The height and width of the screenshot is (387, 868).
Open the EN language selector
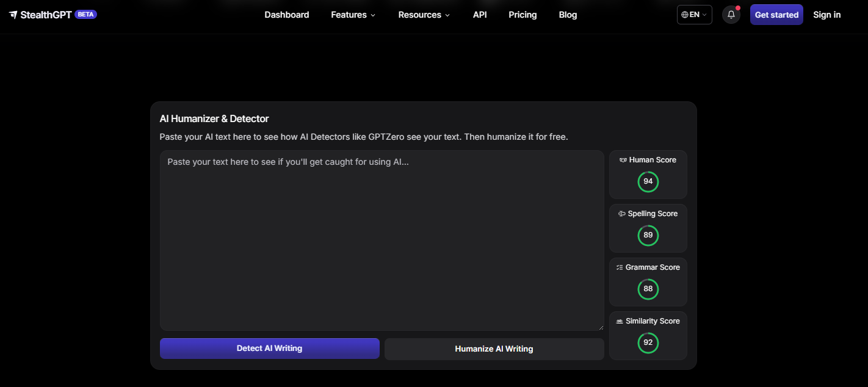tap(695, 15)
